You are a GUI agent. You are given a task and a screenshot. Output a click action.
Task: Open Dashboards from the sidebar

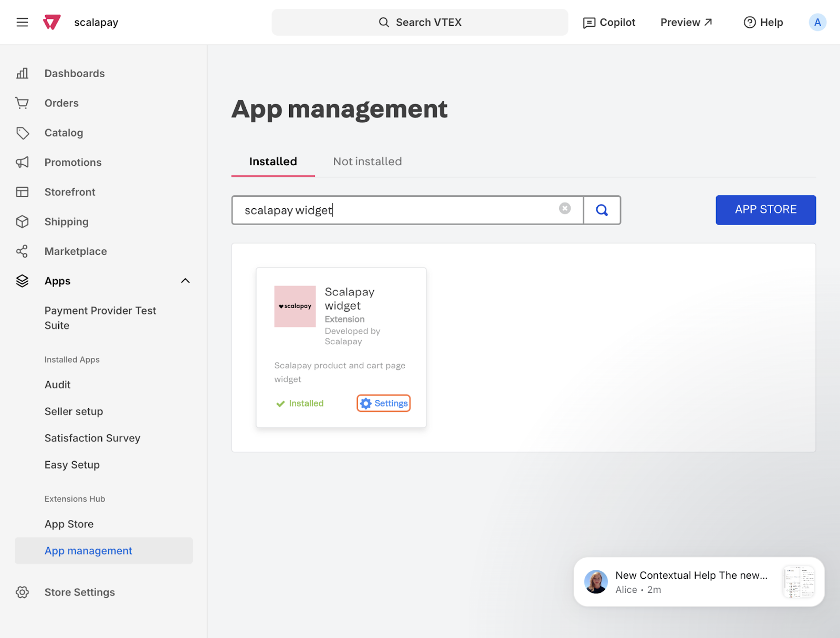(75, 73)
